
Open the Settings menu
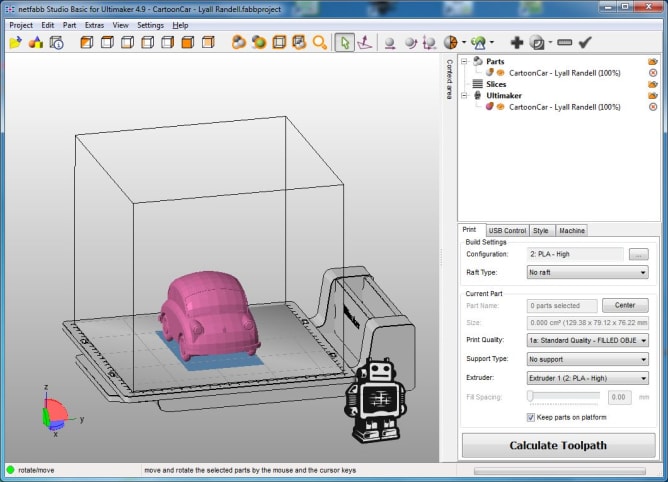[x=150, y=25]
